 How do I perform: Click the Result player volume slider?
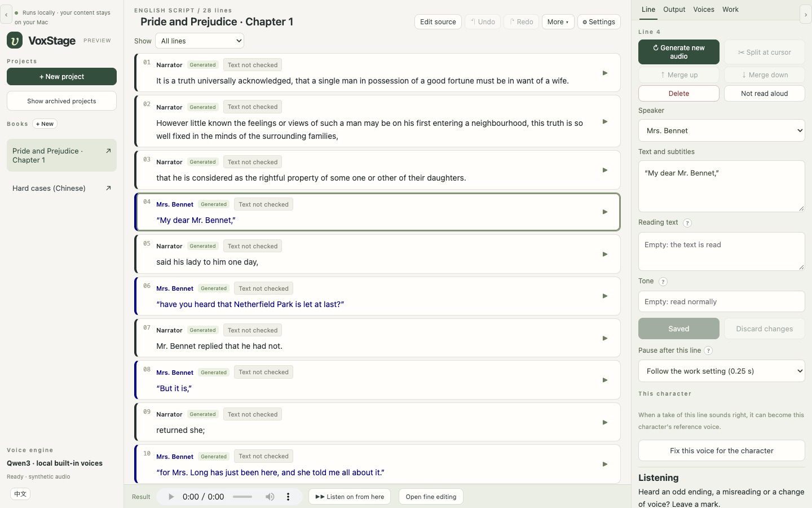pos(242,497)
